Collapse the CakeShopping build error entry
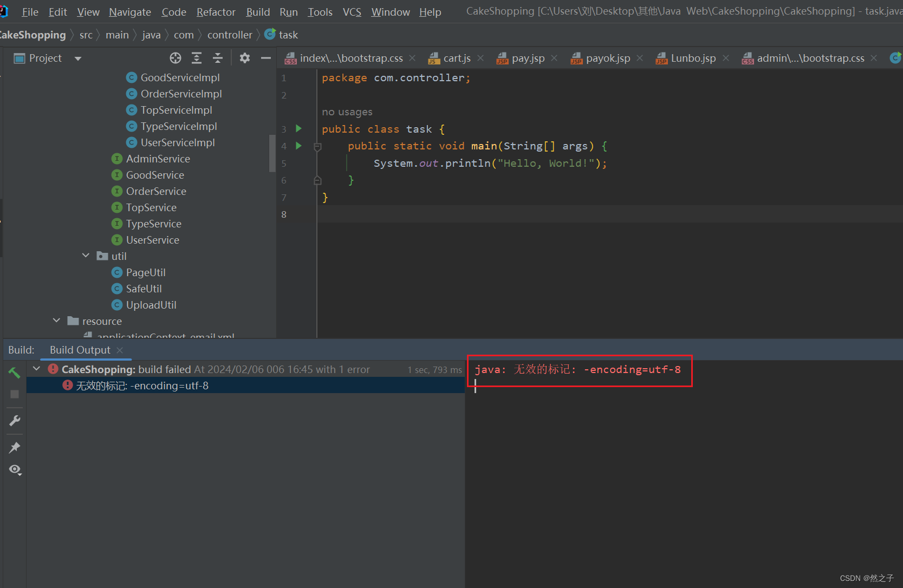Image resolution: width=903 pixels, height=588 pixels. (x=36, y=369)
